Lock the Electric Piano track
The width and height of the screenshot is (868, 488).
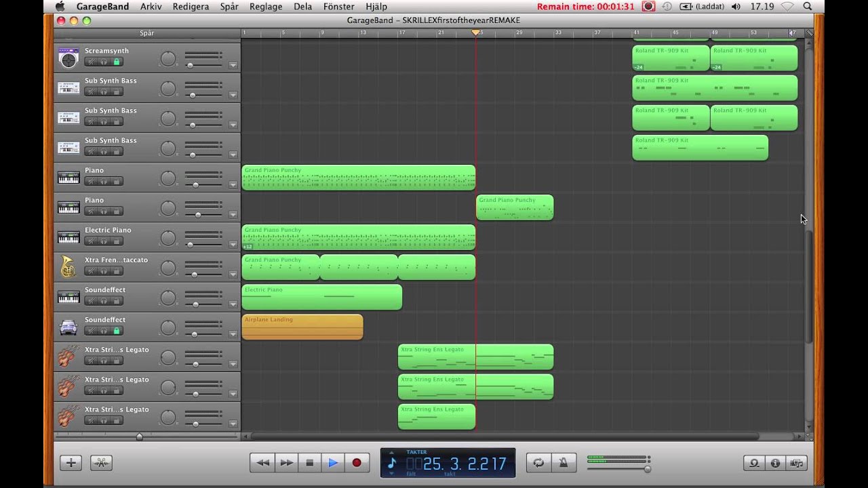coord(117,241)
